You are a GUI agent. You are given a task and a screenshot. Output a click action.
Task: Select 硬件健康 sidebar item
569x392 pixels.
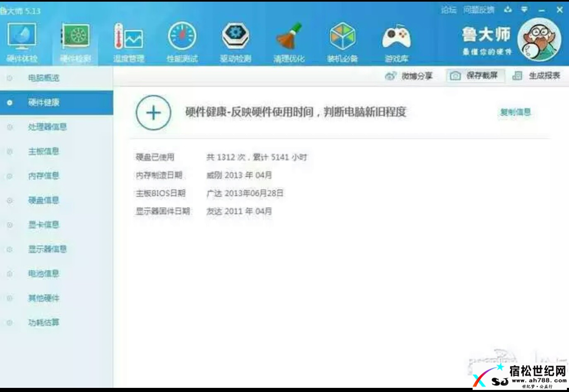pyautogui.click(x=57, y=103)
